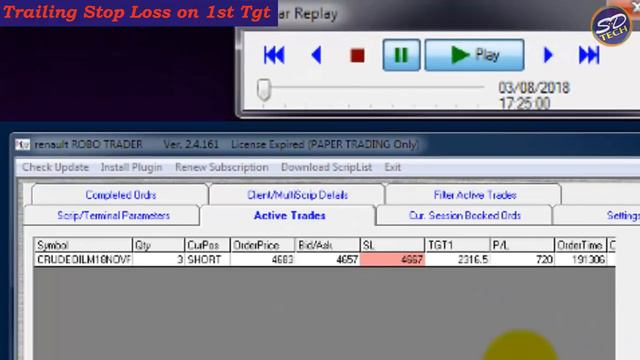Click the P/L column header
Screen dimensions: 640x360
522,245
